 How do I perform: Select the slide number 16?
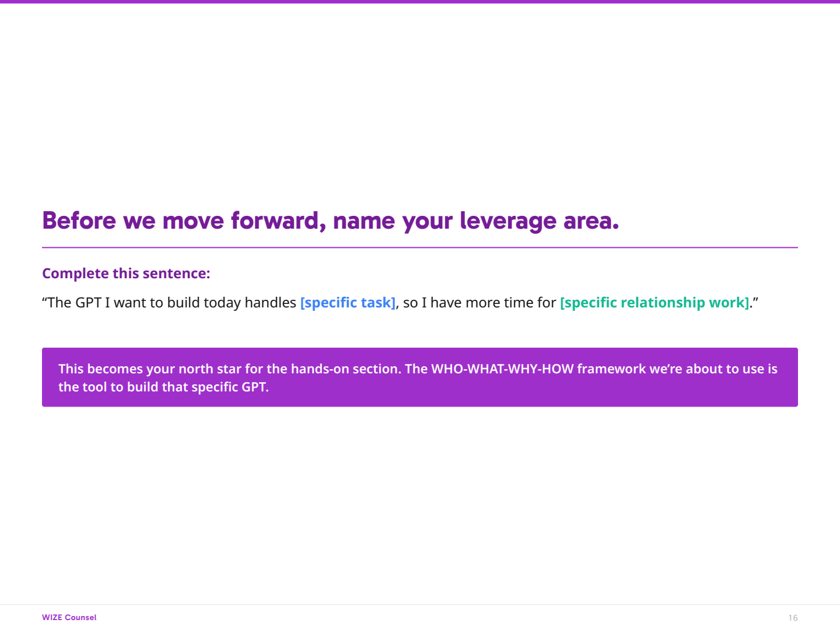click(x=793, y=618)
